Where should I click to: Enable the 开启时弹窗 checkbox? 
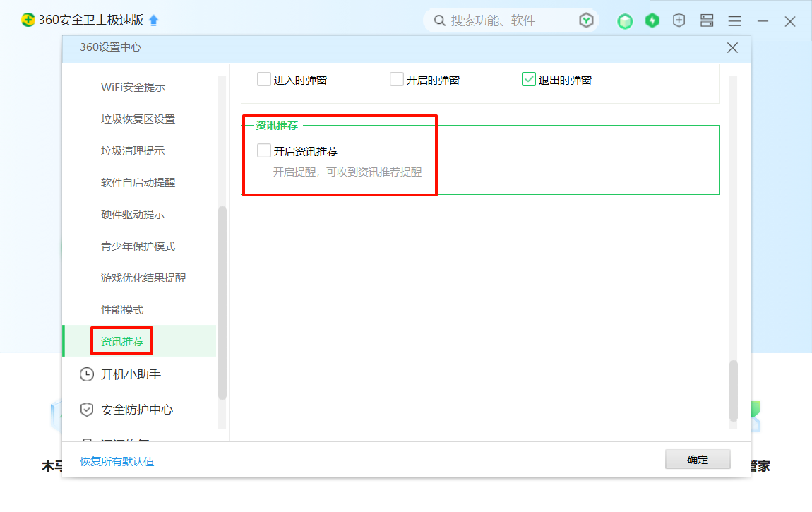(397, 80)
